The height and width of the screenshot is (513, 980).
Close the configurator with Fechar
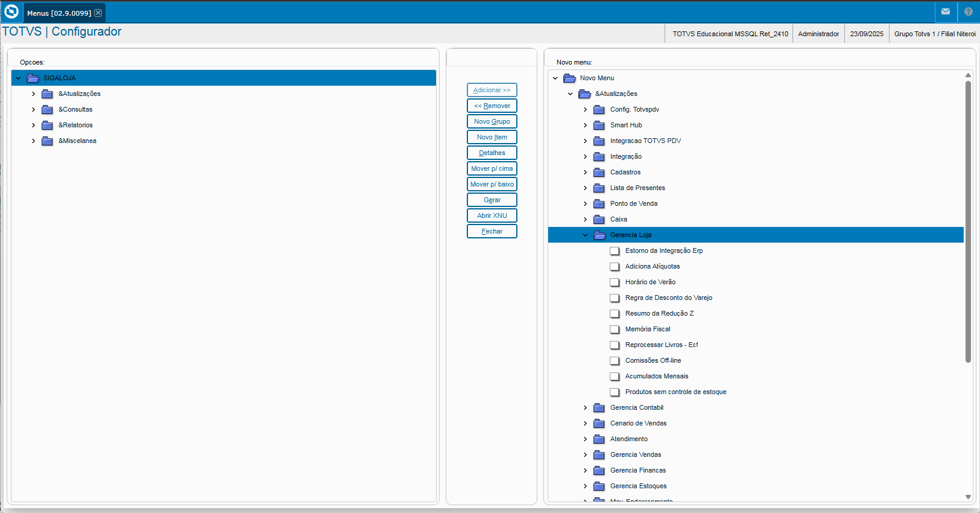492,231
